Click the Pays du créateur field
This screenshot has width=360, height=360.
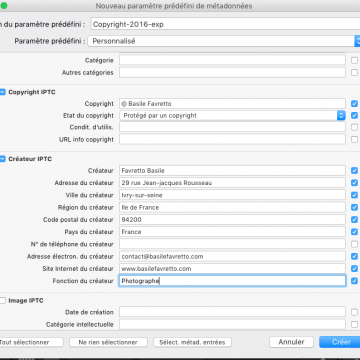(x=232, y=232)
